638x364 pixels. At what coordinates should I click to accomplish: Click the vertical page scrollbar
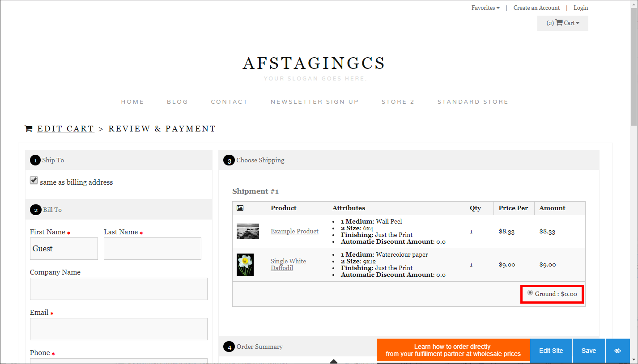tap(634, 67)
